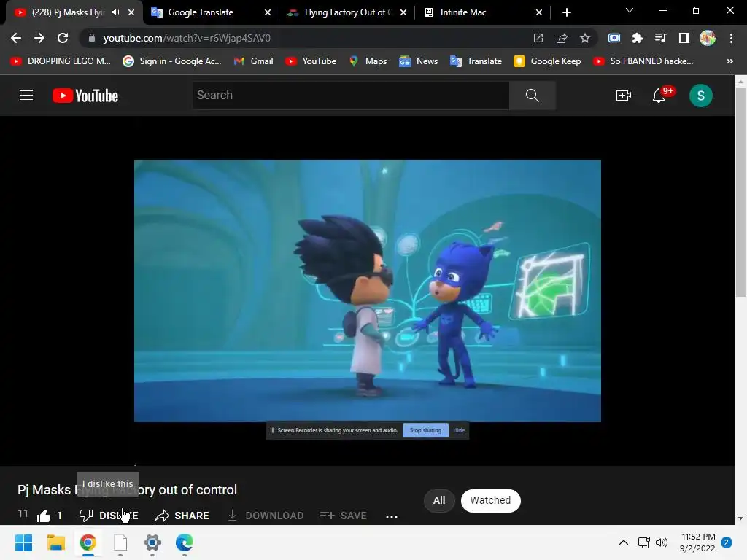Click the YouTube Search input field
This screenshot has height=560, width=747.
click(351, 96)
